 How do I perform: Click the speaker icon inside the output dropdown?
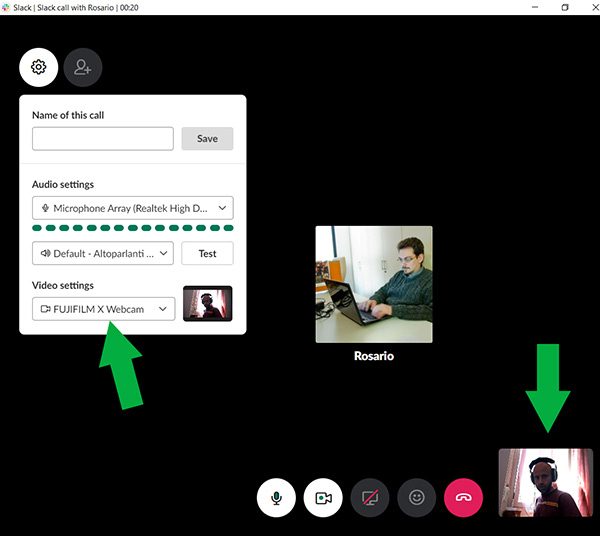46,253
